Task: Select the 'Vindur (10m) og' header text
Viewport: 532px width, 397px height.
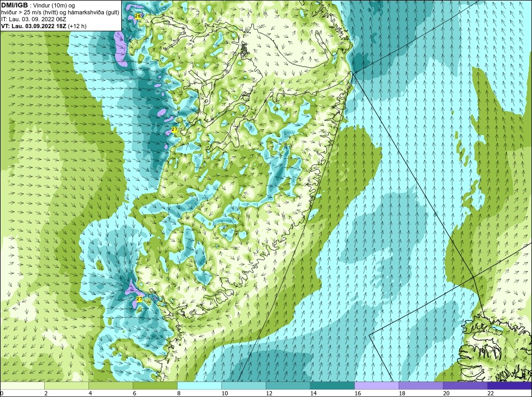Action: pyautogui.click(x=55, y=6)
